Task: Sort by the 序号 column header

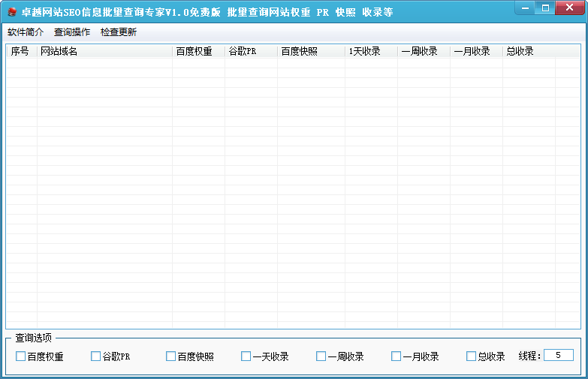Action: tap(22, 51)
